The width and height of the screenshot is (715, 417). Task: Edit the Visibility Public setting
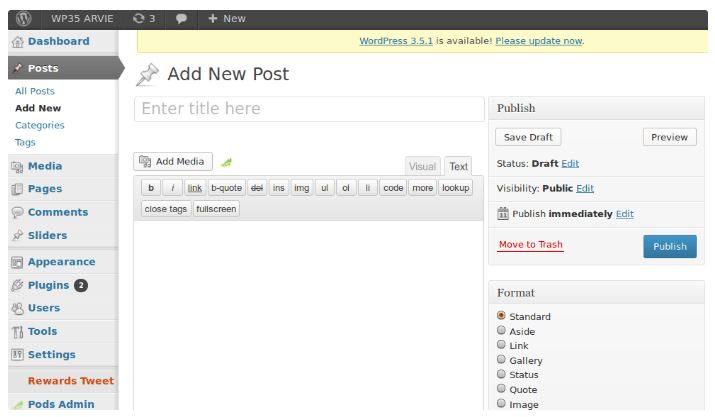[585, 188]
